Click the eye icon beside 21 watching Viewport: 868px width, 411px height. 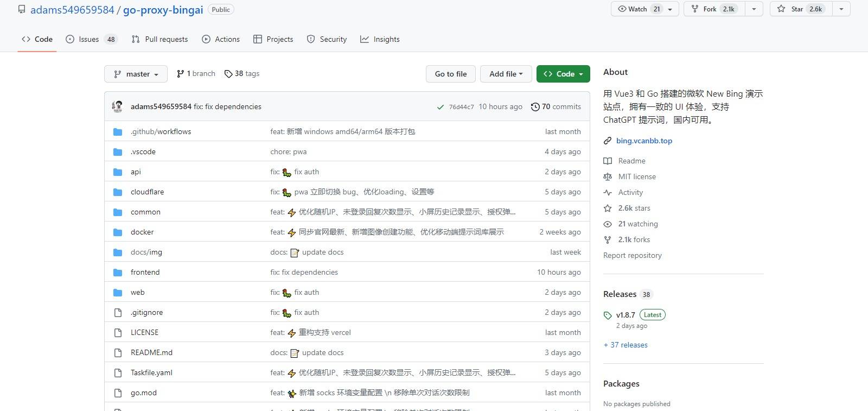coord(608,224)
